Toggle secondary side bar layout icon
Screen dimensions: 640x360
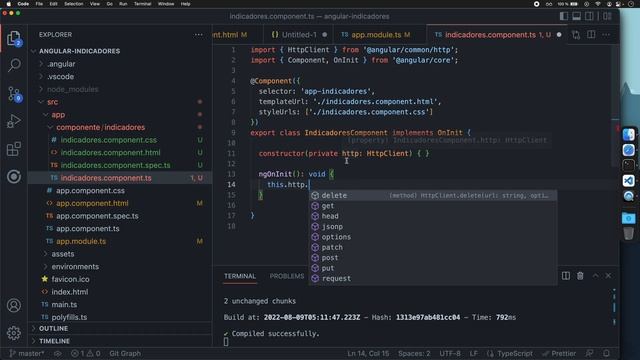click(x=589, y=16)
